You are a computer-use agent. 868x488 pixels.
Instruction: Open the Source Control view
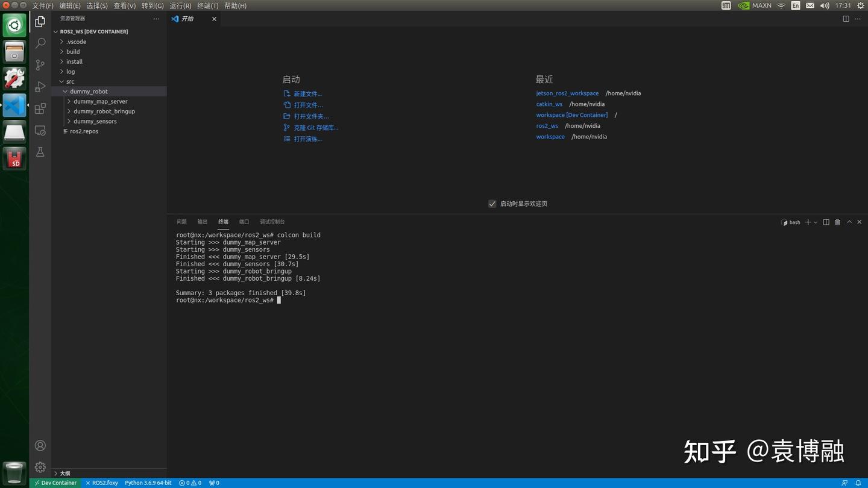point(40,64)
